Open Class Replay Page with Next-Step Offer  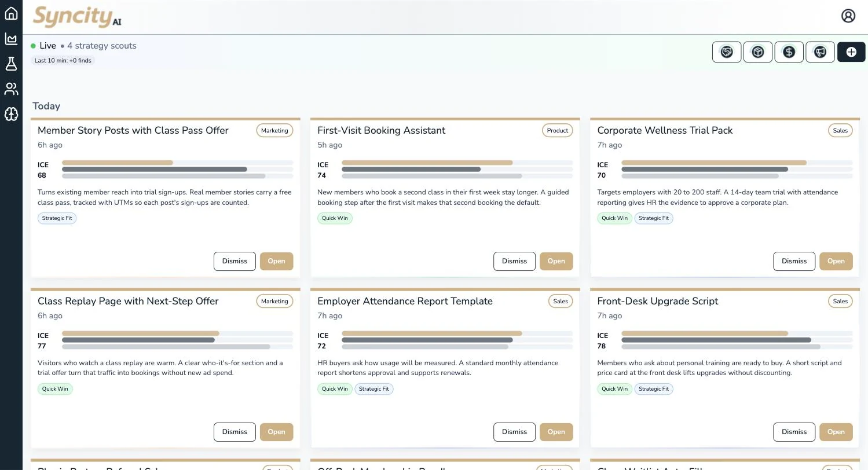click(276, 432)
